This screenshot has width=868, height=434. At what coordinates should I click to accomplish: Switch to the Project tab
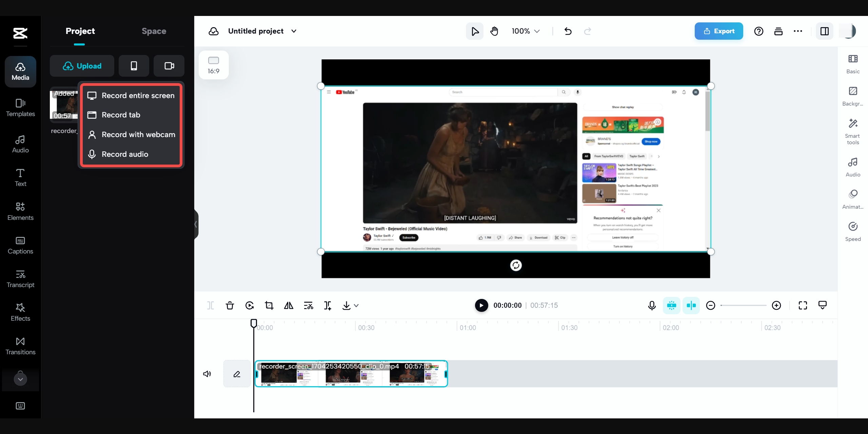80,31
